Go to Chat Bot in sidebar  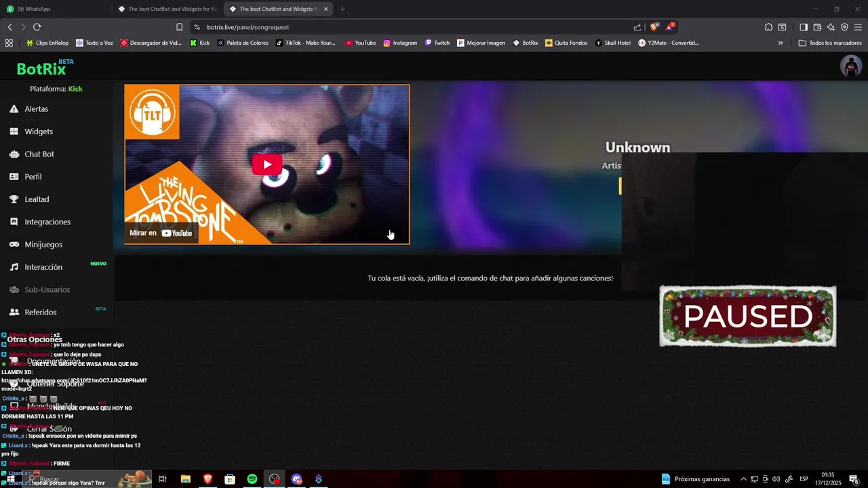(39, 154)
